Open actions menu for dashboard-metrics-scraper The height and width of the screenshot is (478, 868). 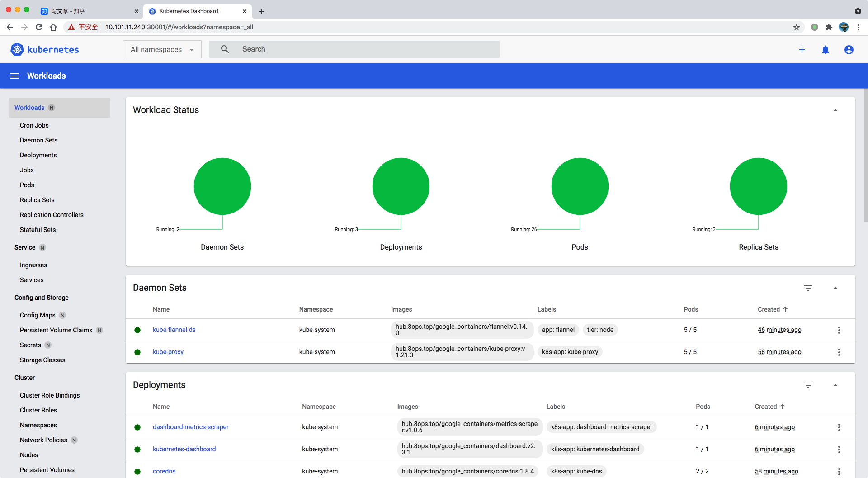coord(839,427)
